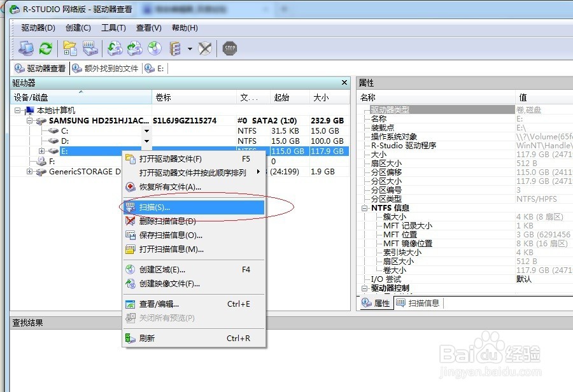The width and height of the screenshot is (573, 392).
Task: Select the 分区类型 property row
Action: [386, 199]
